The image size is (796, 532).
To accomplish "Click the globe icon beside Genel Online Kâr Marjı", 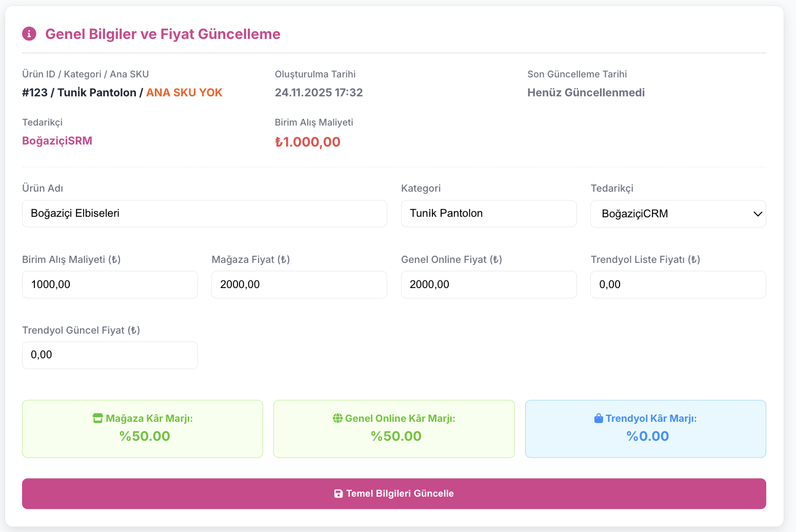I will 337,418.
